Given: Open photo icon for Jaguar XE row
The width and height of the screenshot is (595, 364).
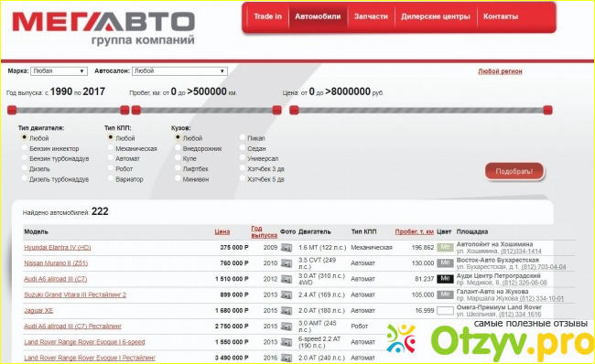Looking at the screenshot, I should (287, 311).
